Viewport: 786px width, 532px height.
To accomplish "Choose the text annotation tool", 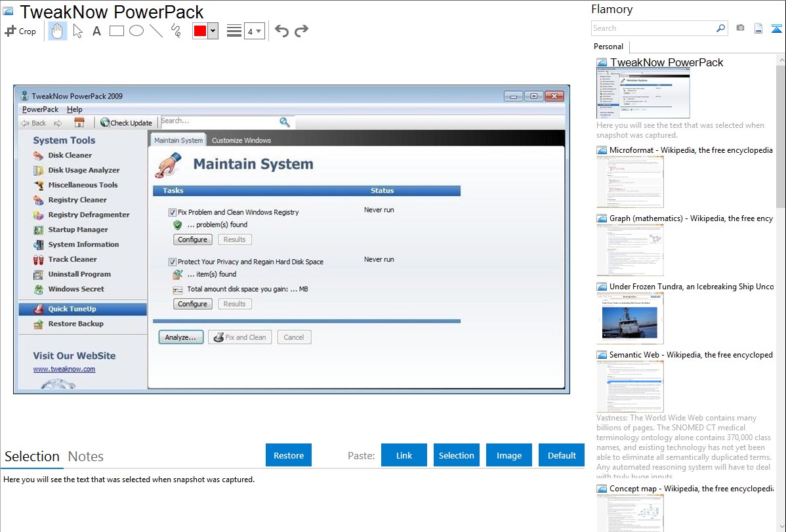I will (x=96, y=31).
